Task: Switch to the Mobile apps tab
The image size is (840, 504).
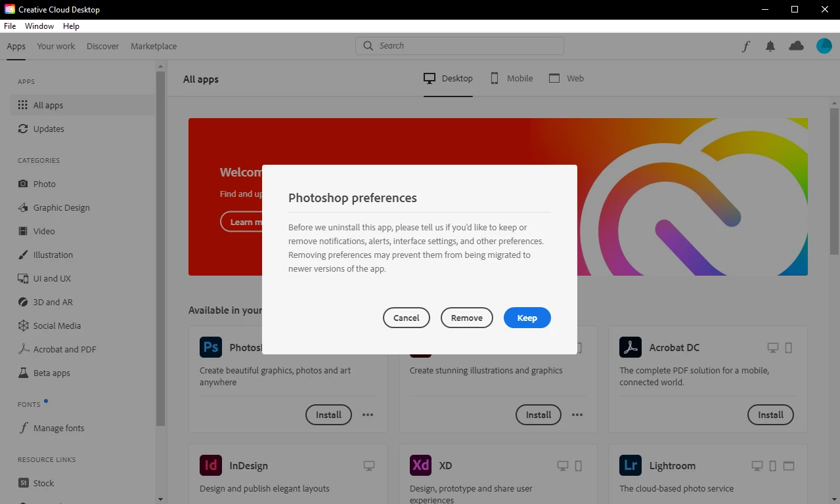Action: (x=512, y=78)
